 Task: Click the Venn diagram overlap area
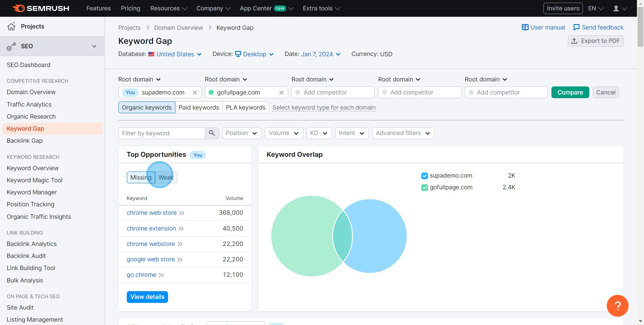click(342, 236)
